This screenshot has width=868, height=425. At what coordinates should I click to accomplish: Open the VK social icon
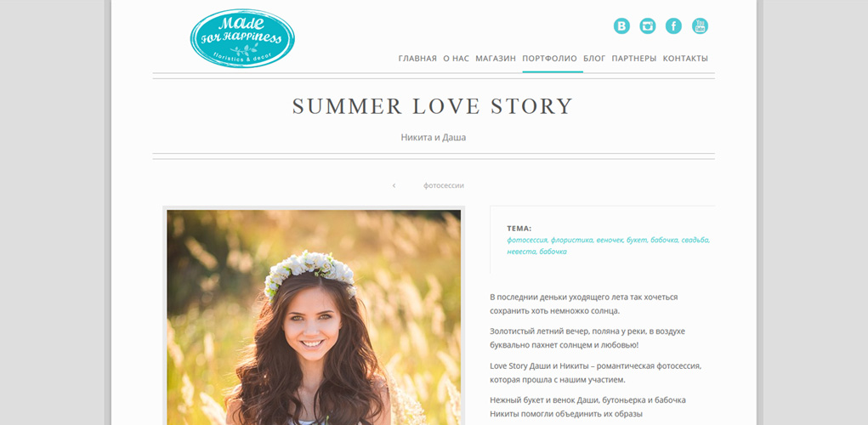click(x=621, y=26)
